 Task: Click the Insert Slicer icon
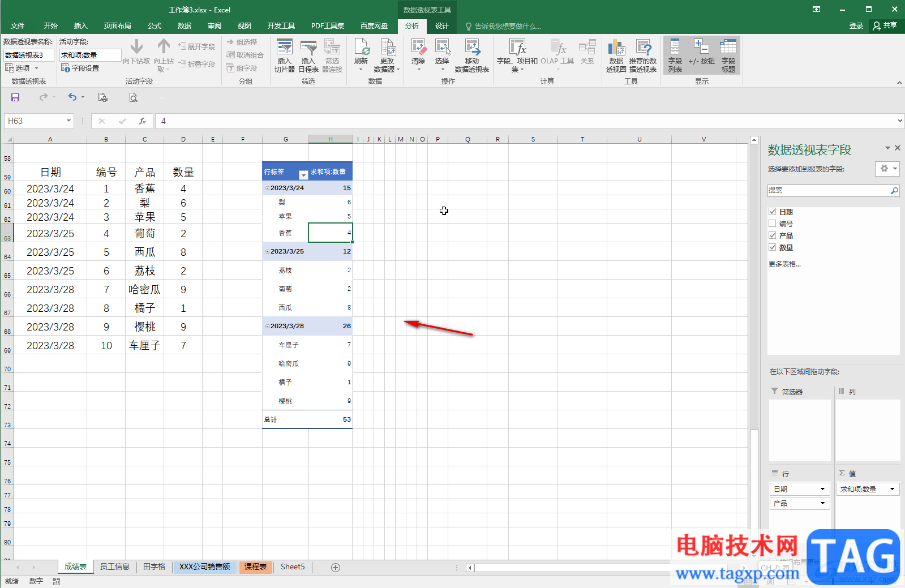pyautogui.click(x=285, y=55)
